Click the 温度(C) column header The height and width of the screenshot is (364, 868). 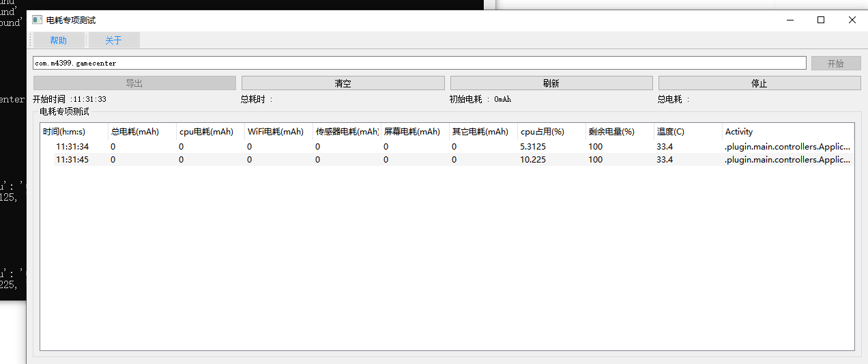coord(688,132)
